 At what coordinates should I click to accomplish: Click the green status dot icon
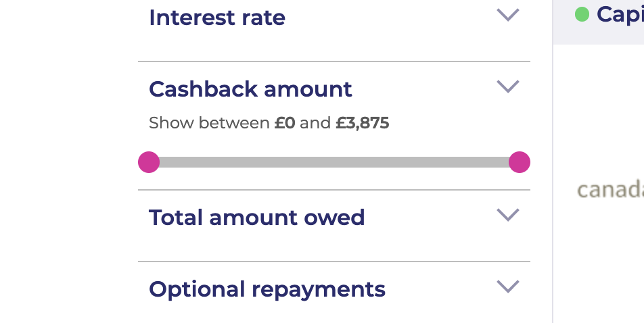[x=582, y=14]
